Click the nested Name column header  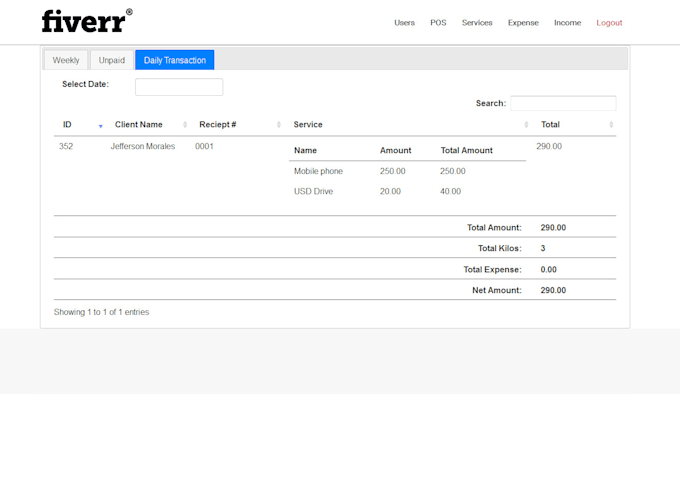305,150
